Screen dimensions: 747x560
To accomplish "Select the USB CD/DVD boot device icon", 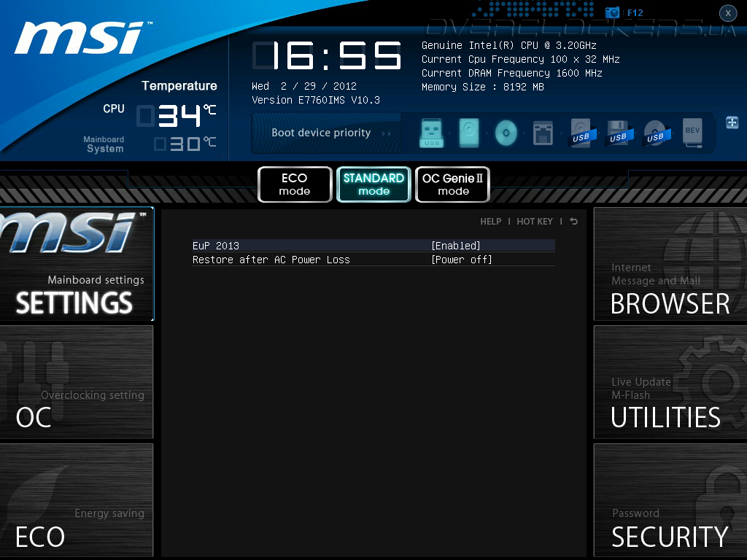I will pos(656,133).
